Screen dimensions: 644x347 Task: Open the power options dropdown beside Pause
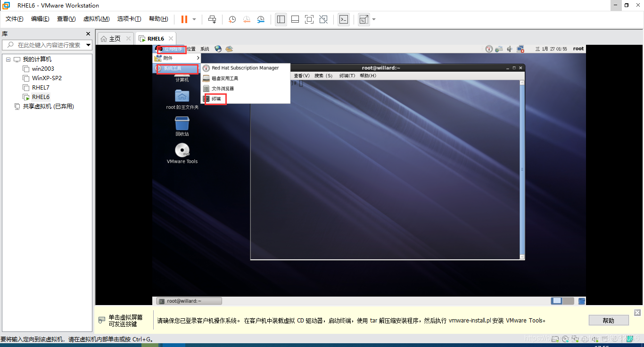coord(194,19)
